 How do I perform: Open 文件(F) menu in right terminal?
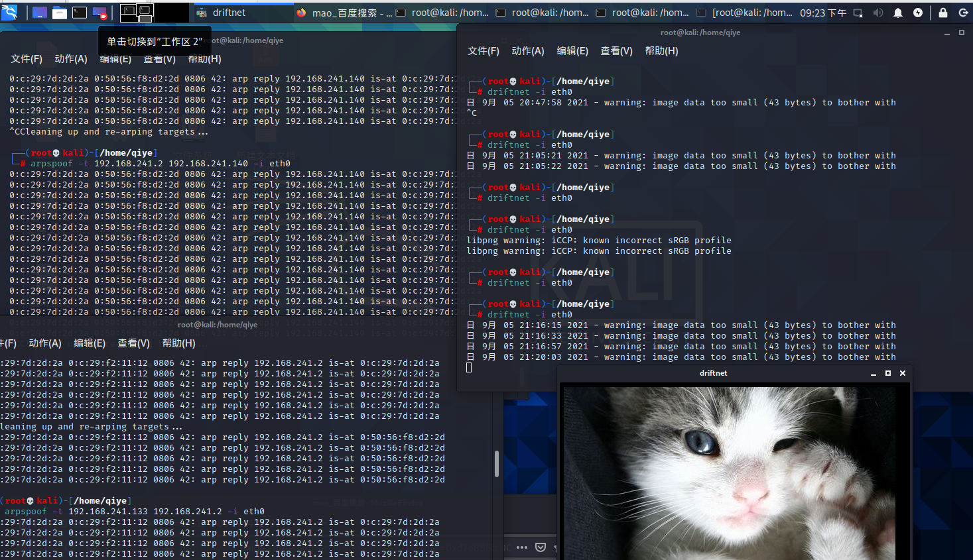[484, 51]
